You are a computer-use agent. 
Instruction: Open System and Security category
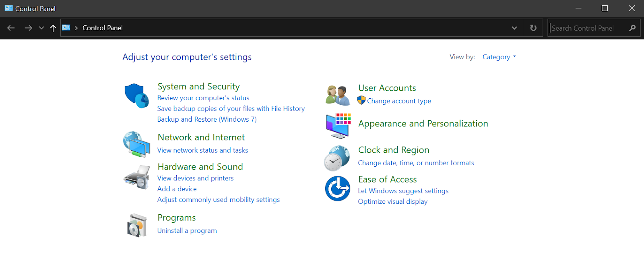click(x=198, y=86)
